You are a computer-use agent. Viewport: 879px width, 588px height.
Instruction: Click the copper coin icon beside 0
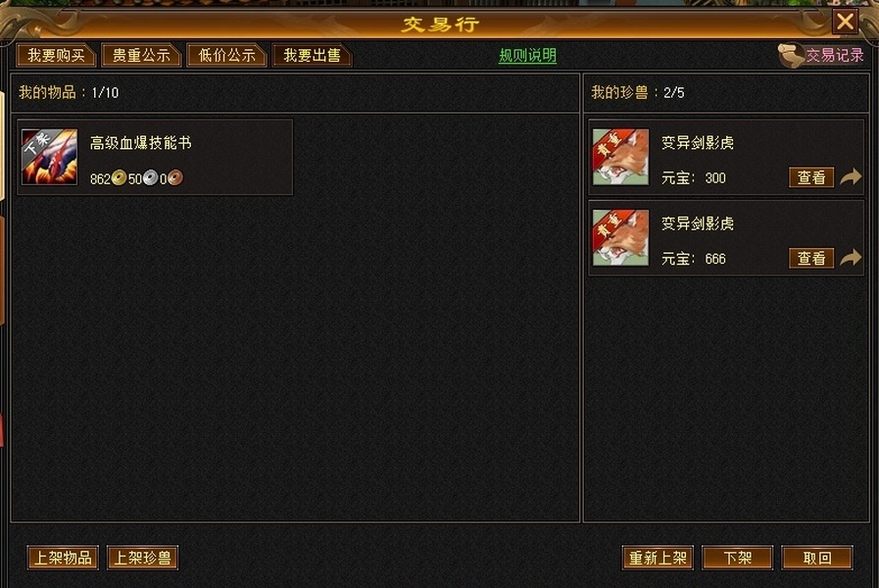point(174,178)
